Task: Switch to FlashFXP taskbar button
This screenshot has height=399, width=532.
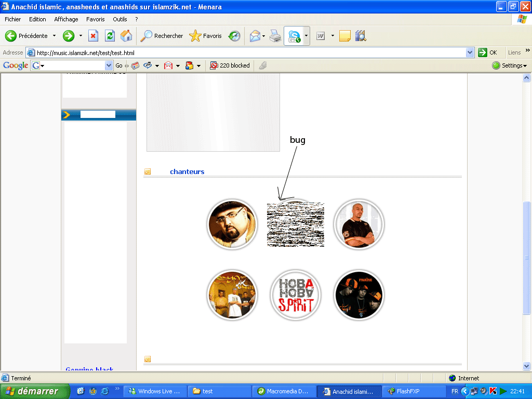Action: point(414,391)
